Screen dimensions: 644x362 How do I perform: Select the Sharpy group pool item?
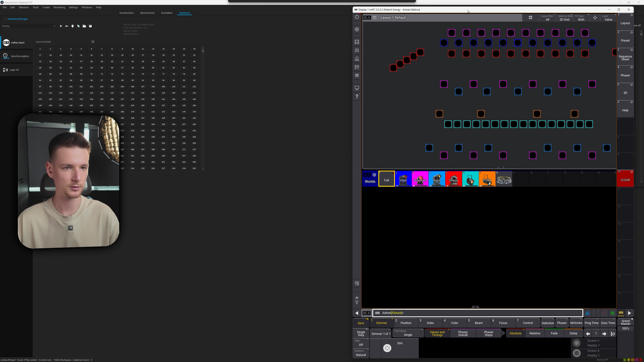453,179
